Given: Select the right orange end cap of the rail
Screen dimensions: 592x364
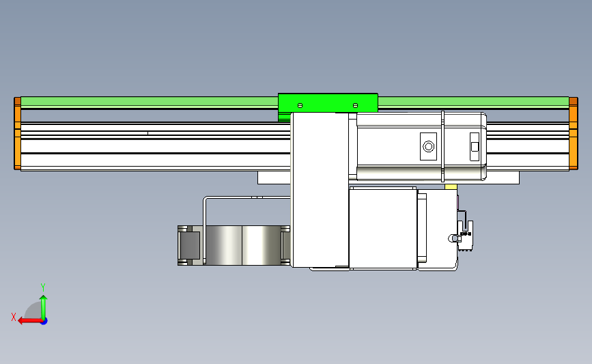Looking at the screenshot, I should click(573, 133).
